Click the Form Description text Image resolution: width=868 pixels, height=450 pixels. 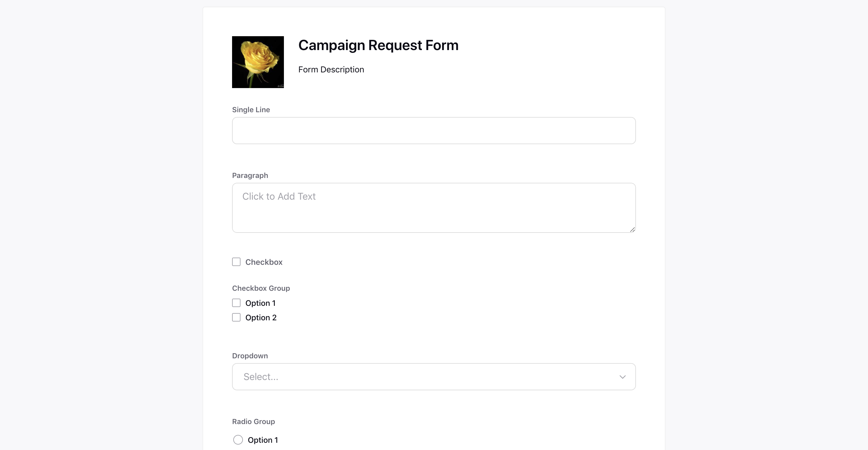point(331,69)
